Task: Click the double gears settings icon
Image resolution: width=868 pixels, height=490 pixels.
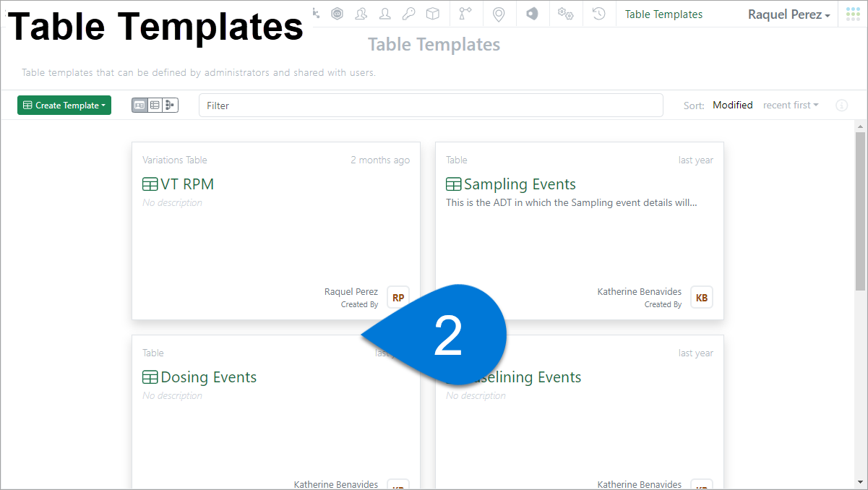Action: click(x=565, y=14)
